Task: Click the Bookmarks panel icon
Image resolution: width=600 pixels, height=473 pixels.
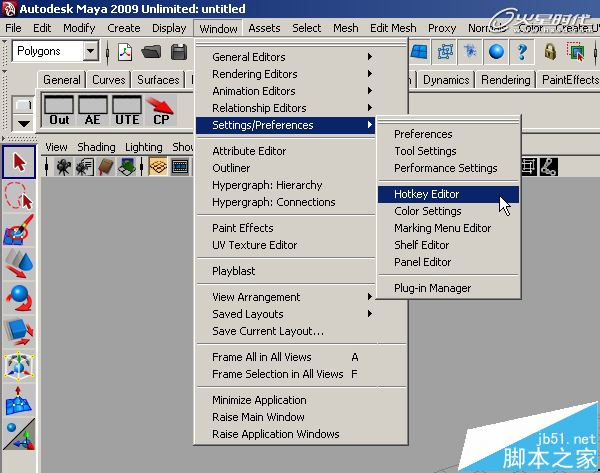Action: click(x=106, y=167)
